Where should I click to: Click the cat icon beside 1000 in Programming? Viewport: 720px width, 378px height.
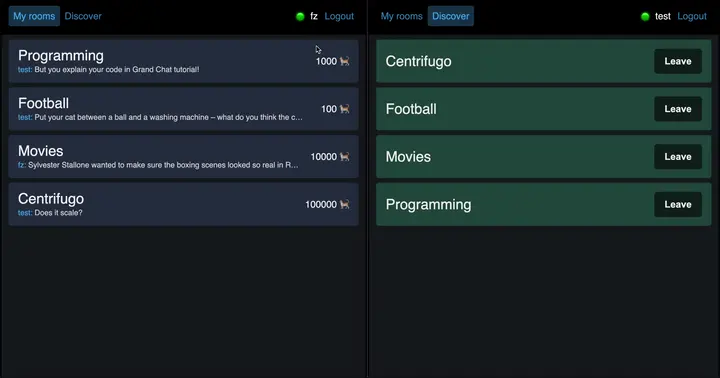point(344,61)
